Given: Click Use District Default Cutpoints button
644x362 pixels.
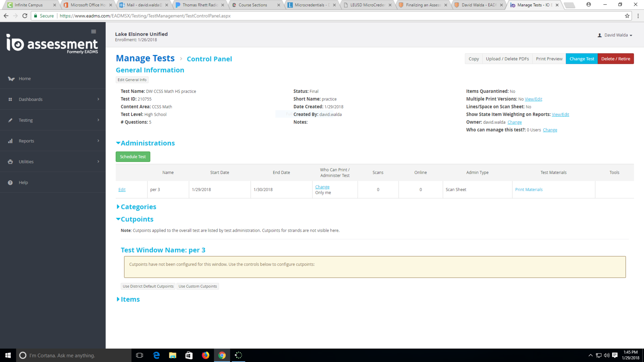Looking at the screenshot, I should 148,286.
